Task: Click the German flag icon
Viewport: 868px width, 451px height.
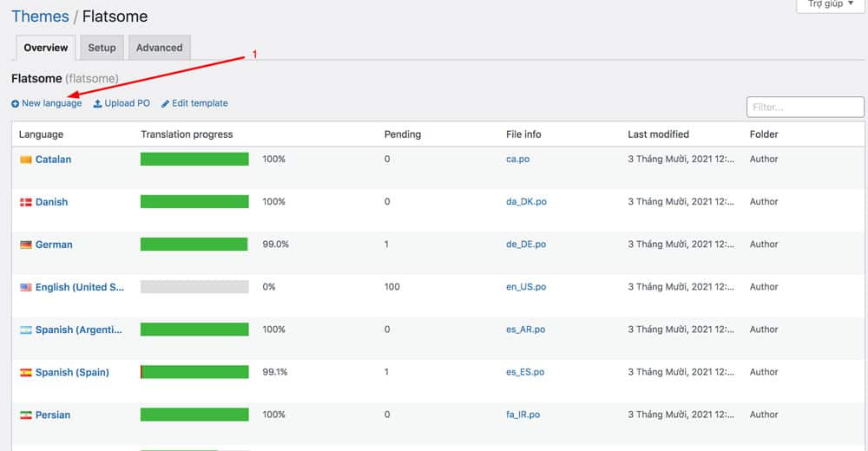Action: pyautogui.click(x=26, y=245)
